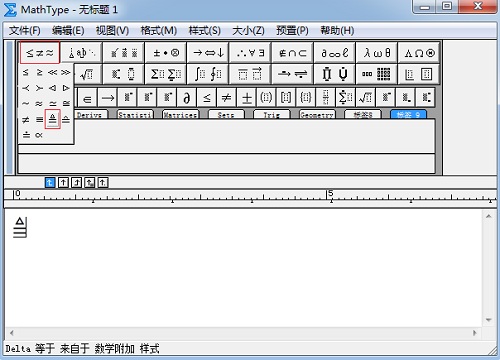Switch to the Sets tab
The image size is (500, 360).
click(x=226, y=114)
